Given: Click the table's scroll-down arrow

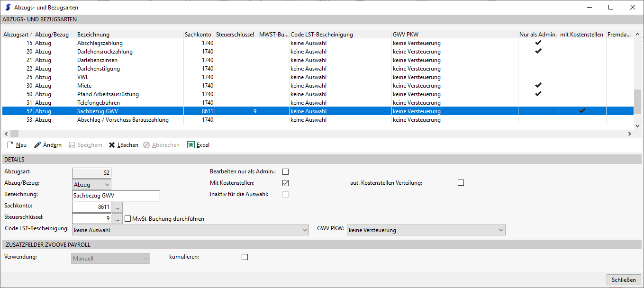Looking at the screenshot, I should point(637,126).
